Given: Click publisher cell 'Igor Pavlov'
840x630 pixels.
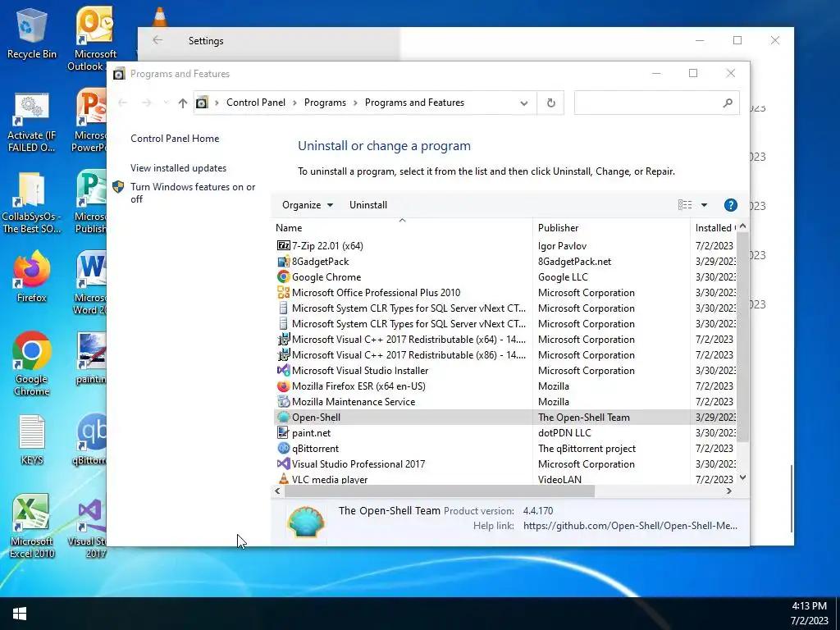Looking at the screenshot, I should point(562,246).
